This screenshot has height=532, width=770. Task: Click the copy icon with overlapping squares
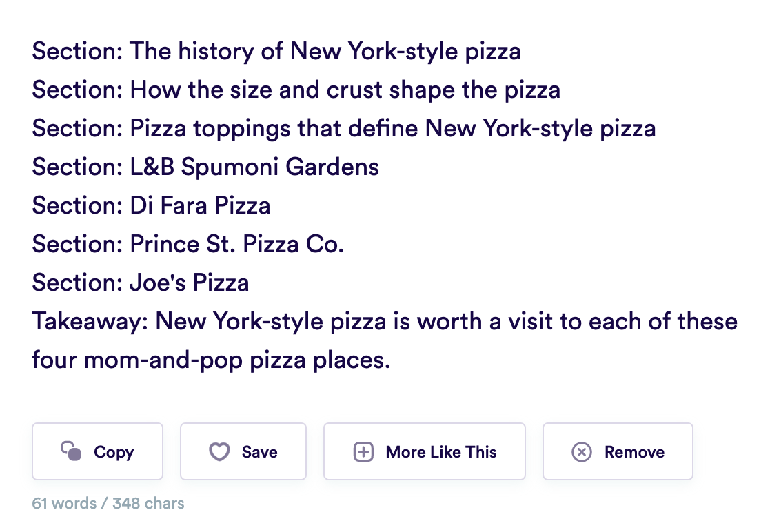click(x=72, y=451)
